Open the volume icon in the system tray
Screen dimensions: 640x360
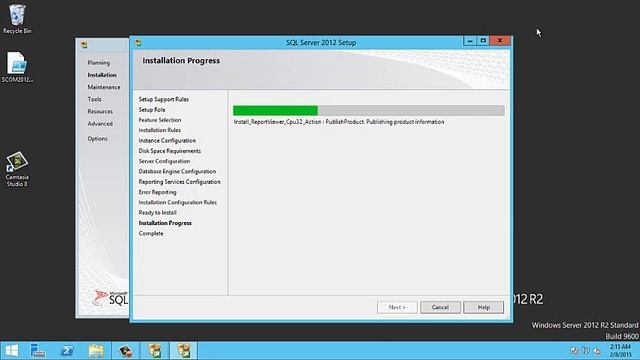coord(597,351)
